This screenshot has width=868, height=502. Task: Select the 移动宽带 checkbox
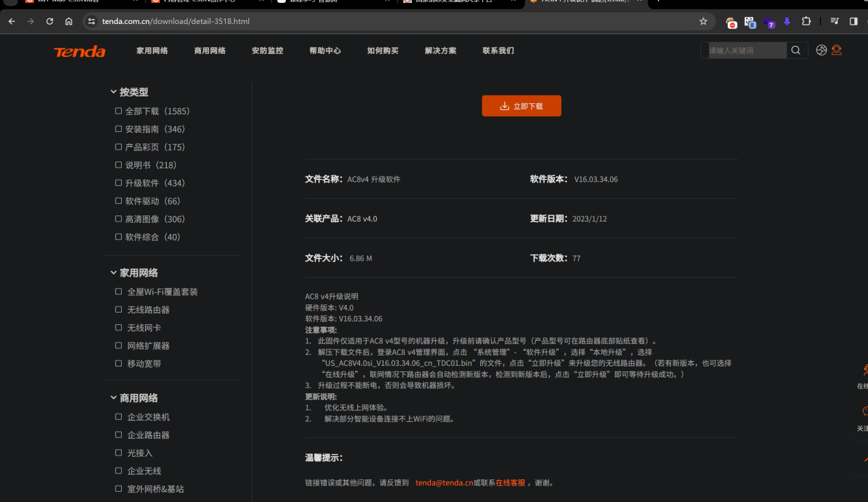click(x=119, y=364)
